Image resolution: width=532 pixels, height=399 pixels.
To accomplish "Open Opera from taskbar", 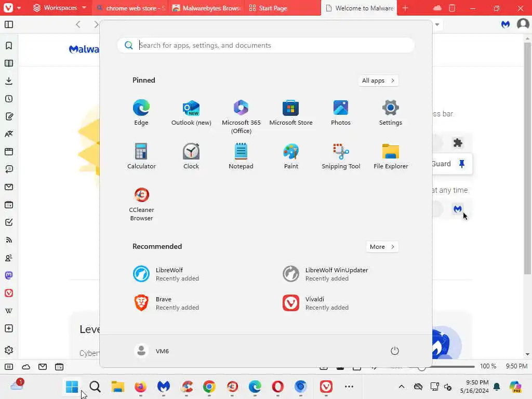I will (x=277, y=387).
